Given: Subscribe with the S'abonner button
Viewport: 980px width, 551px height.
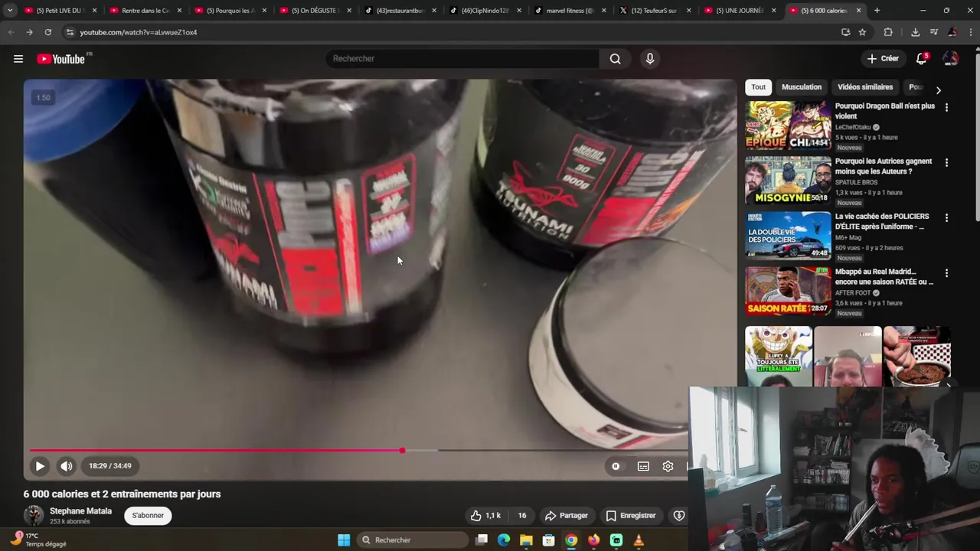Looking at the screenshot, I should pos(148,516).
